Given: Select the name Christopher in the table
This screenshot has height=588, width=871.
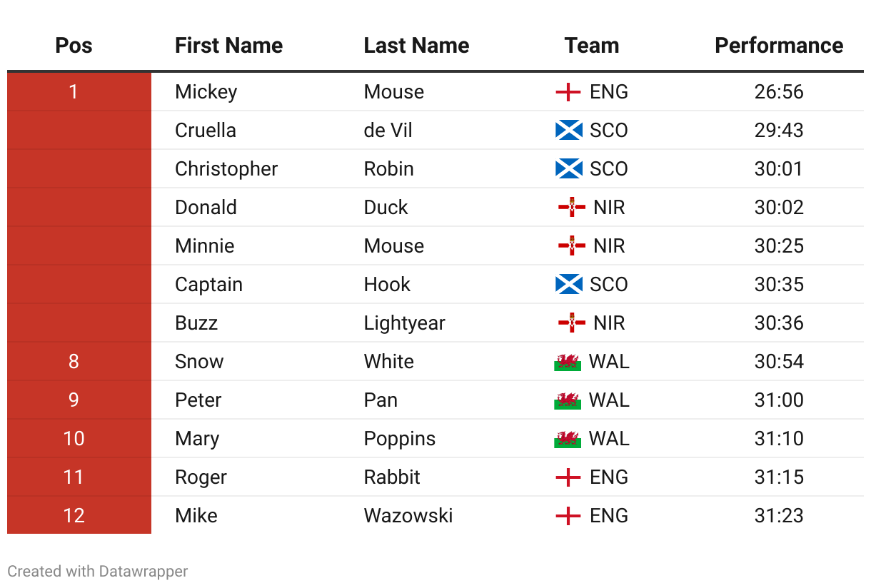Looking at the screenshot, I should (x=226, y=169).
